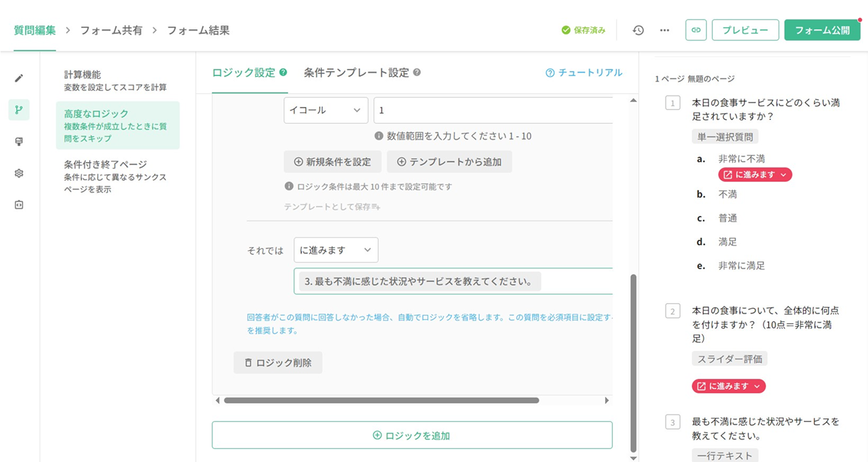The width and height of the screenshot is (868, 462).
Task: Click the ロジック削除 button
Action: 278,363
